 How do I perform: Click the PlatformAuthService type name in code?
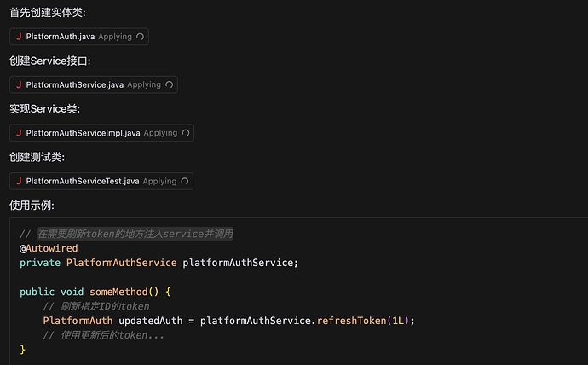(x=122, y=263)
